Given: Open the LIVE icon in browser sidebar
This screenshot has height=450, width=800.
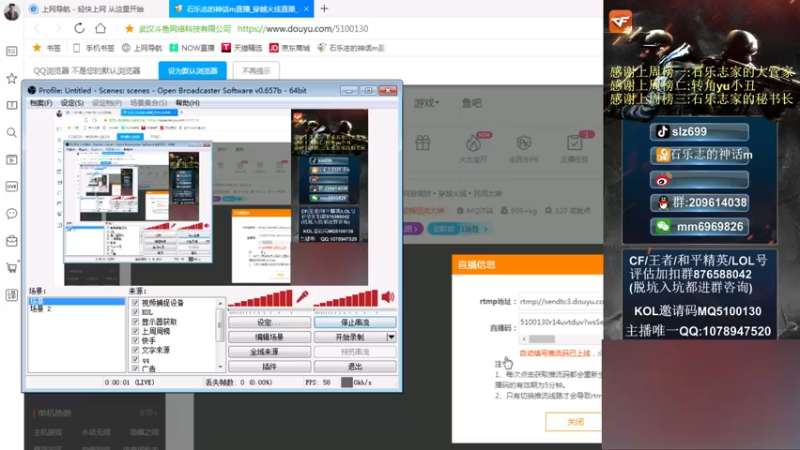Looking at the screenshot, I should tap(12, 186).
